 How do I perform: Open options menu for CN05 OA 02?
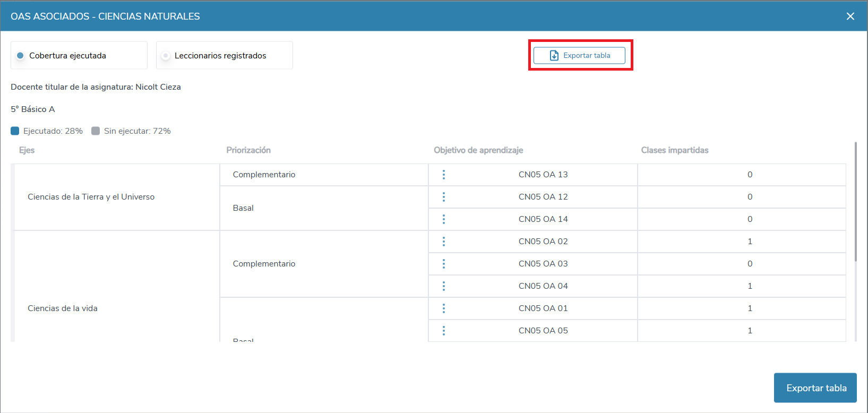coord(444,242)
